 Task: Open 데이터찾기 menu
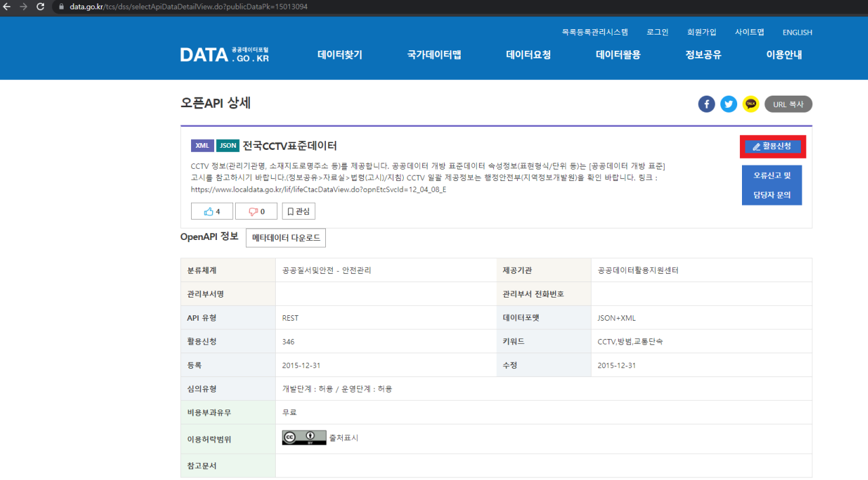[x=340, y=55]
